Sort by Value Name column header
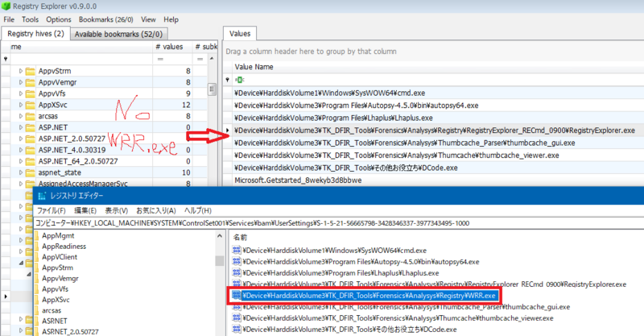644x336 pixels. [254, 67]
